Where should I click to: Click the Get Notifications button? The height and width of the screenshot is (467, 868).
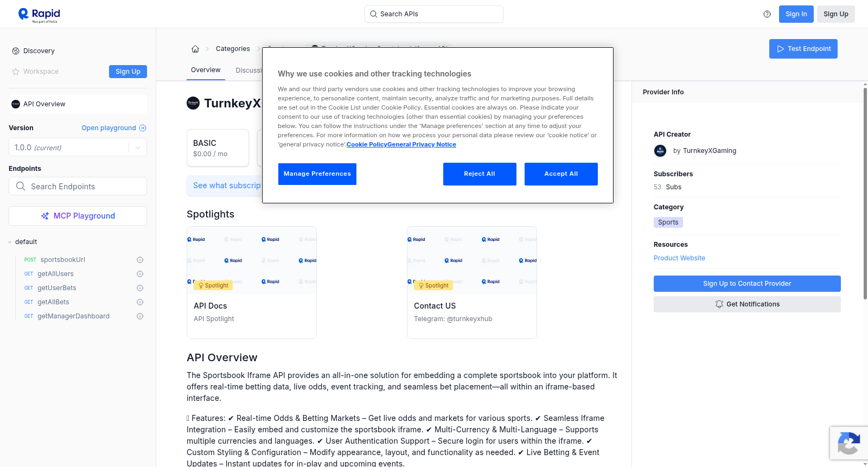(x=747, y=304)
